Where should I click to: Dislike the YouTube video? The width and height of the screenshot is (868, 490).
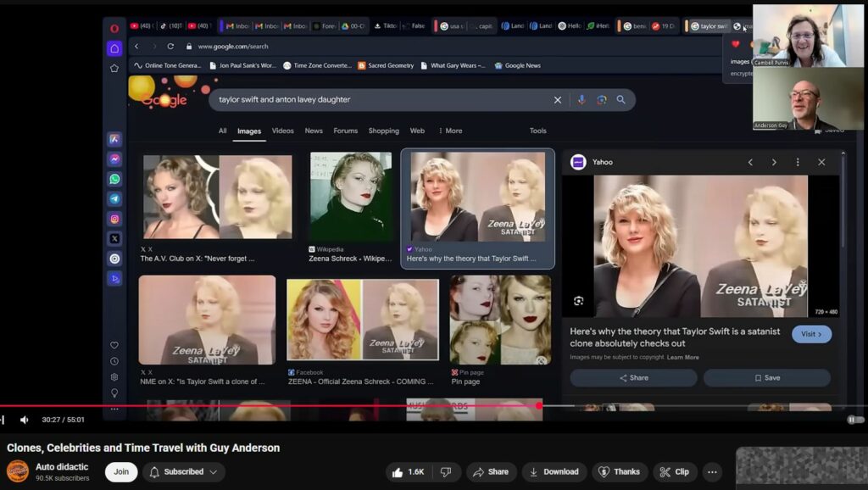(x=446, y=471)
